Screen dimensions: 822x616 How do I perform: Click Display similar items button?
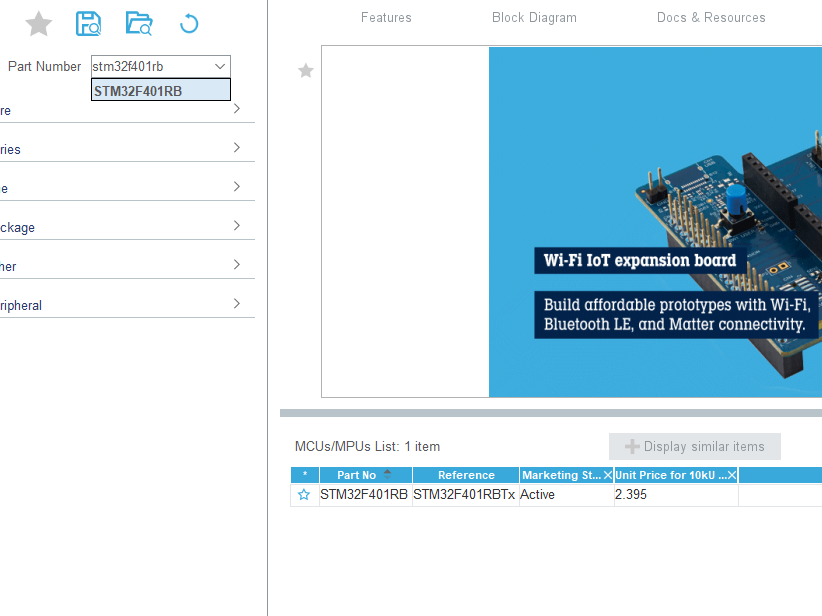pyautogui.click(x=695, y=446)
